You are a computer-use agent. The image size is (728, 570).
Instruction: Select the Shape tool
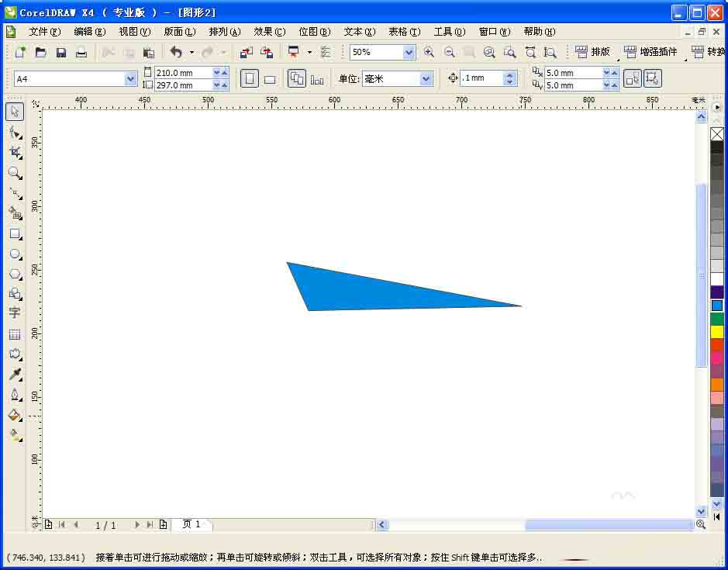coord(15,132)
